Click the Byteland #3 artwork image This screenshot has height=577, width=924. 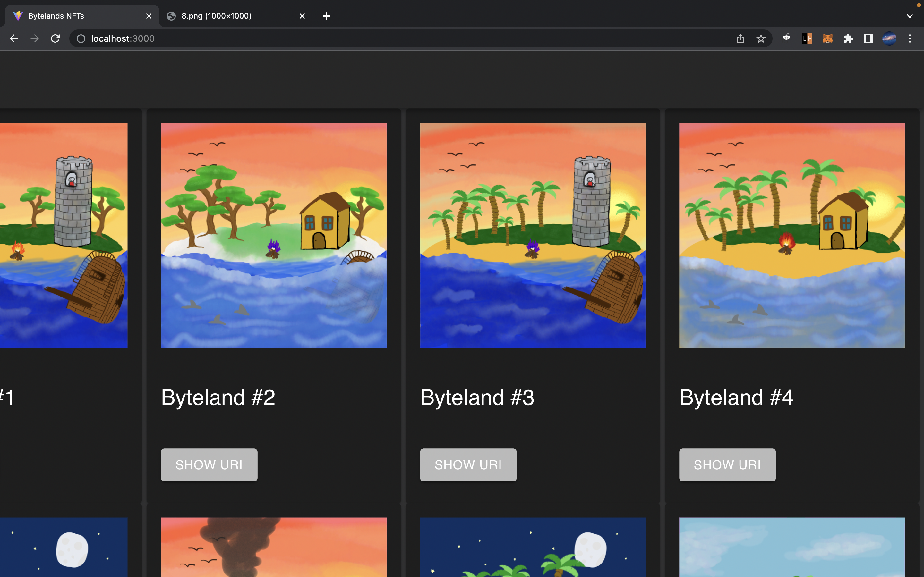pos(533,236)
